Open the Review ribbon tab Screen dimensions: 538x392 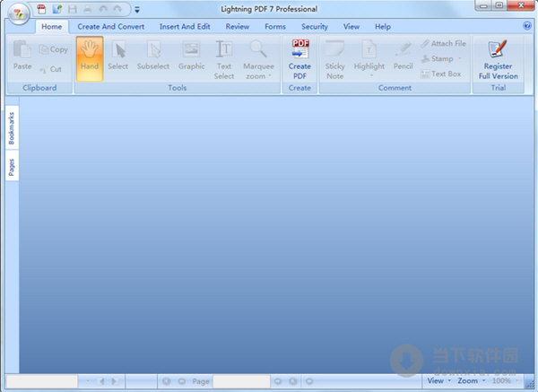click(237, 26)
